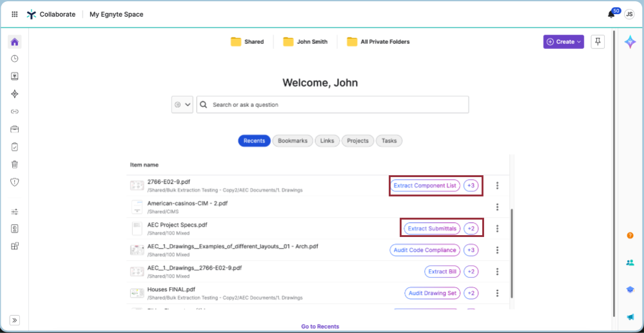Click Extract Submittals for AEC Project Specs.pdf
The height and width of the screenshot is (333, 644).
pos(432,229)
